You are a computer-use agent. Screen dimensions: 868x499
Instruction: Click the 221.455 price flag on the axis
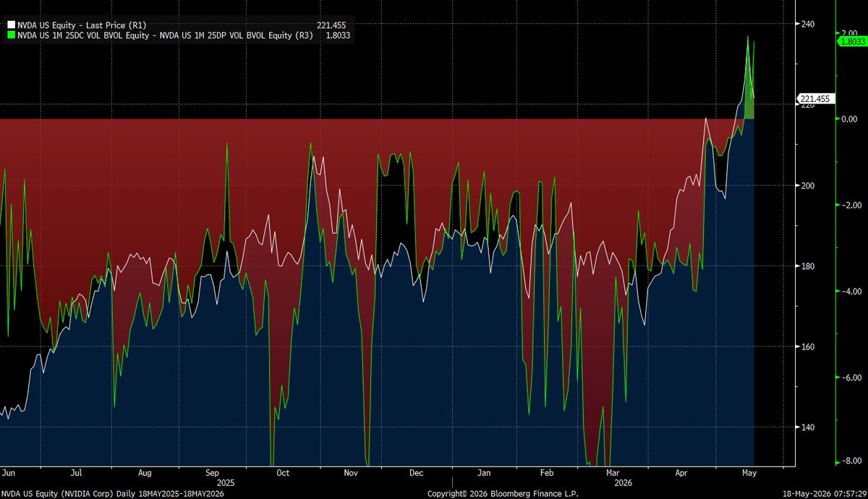pyautogui.click(x=815, y=99)
